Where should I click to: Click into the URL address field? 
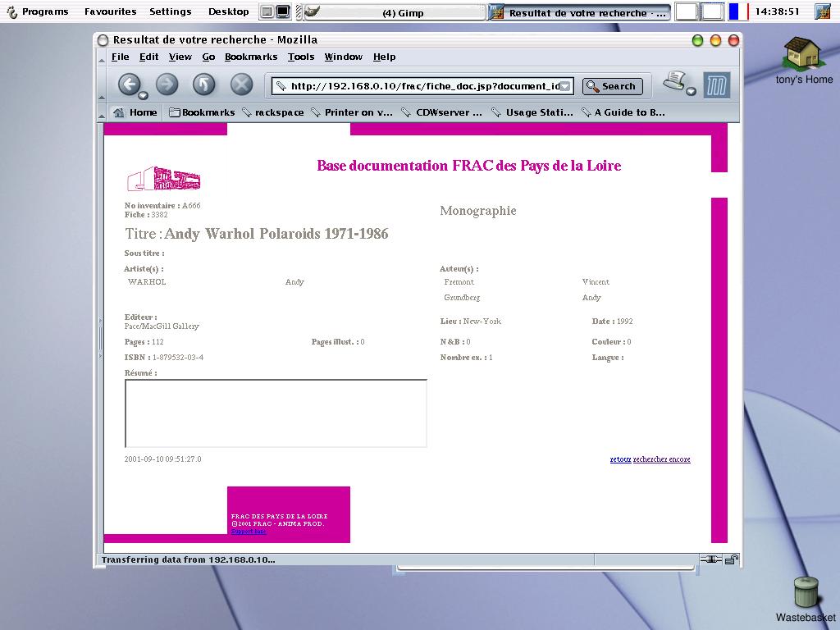423,86
